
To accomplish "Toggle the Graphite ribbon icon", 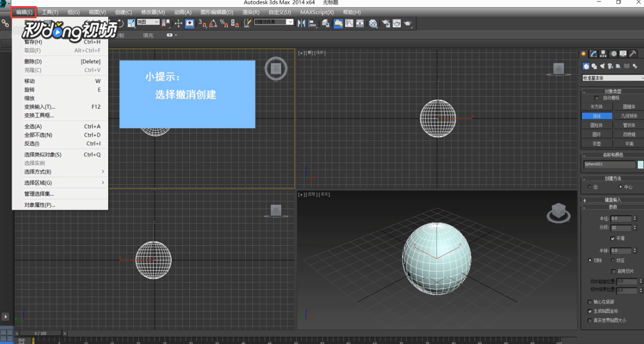I will pos(338,23).
